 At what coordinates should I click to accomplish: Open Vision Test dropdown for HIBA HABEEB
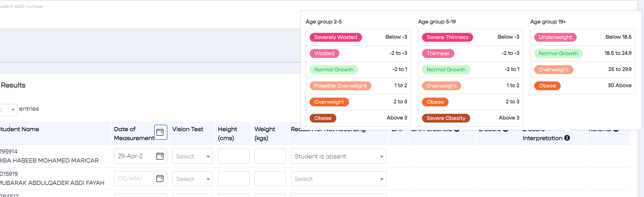click(x=192, y=156)
